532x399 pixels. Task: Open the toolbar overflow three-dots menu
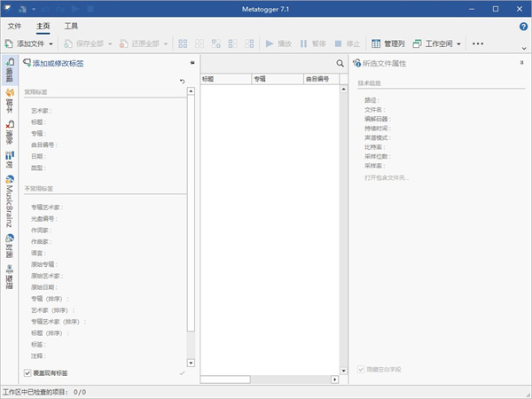coord(478,43)
